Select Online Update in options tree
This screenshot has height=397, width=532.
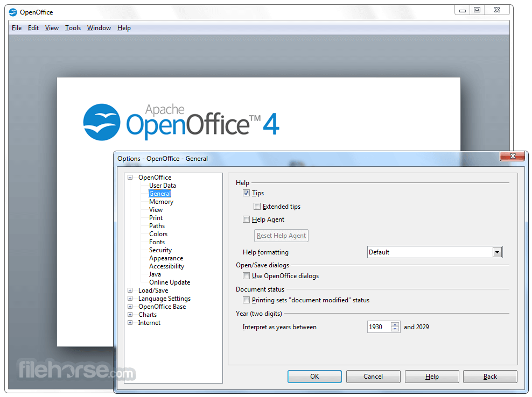coord(170,282)
